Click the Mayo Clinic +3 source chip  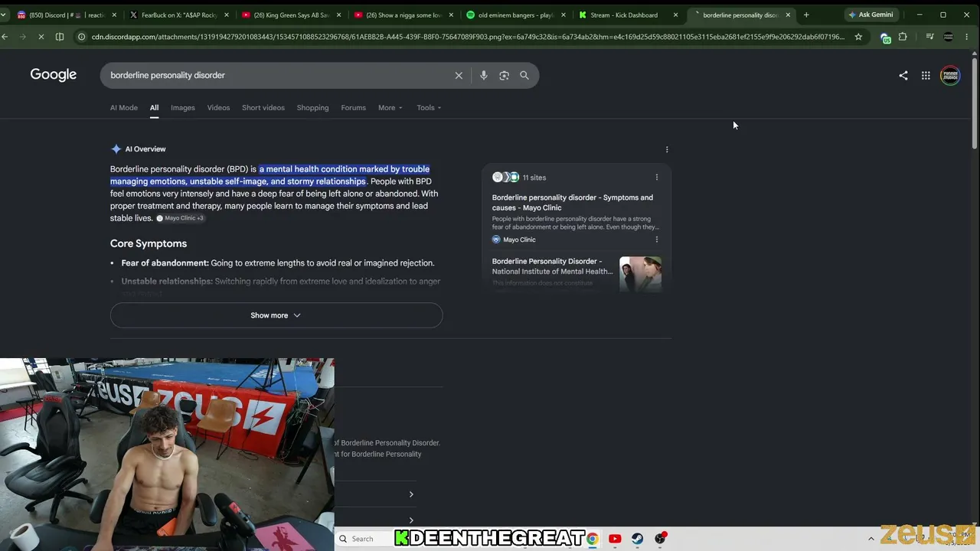pyautogui.click(x=181, y=218)
